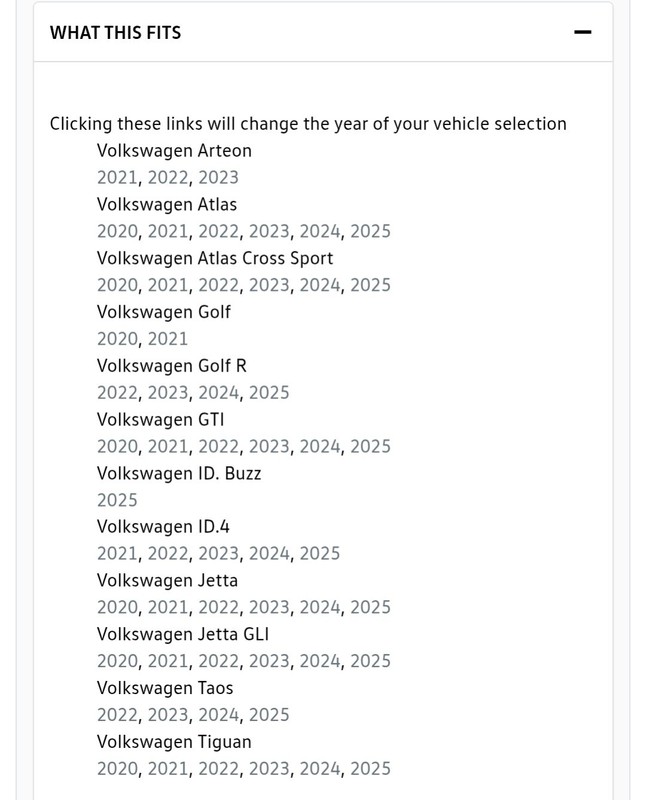This screenshot has height=800, width=646.
Task: Pick 2024 for Volkswagen ID.4
Action: (269, 554)
